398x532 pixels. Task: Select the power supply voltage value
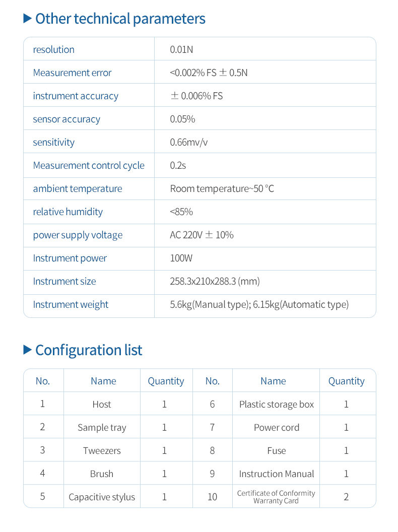coord(202,235)
